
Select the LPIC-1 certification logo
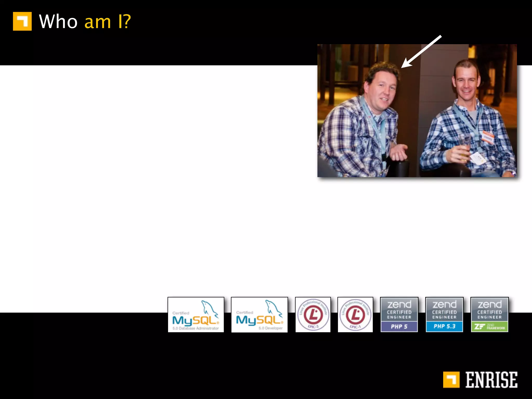click(x=355, y=315)
